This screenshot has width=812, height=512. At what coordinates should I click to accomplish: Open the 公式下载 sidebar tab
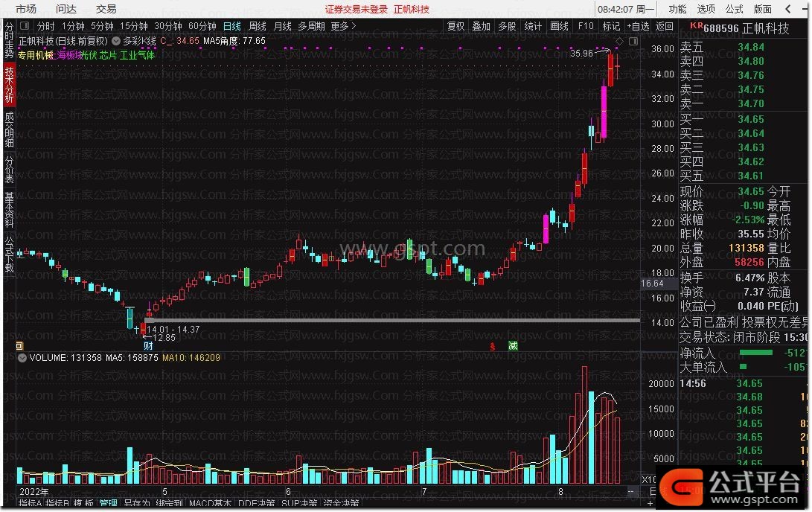(10, 255)
